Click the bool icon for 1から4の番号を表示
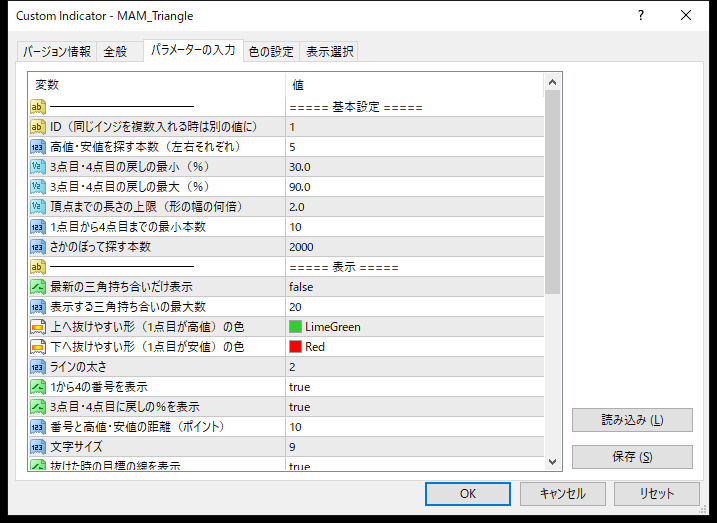717x523 pixels. [38, 387]
